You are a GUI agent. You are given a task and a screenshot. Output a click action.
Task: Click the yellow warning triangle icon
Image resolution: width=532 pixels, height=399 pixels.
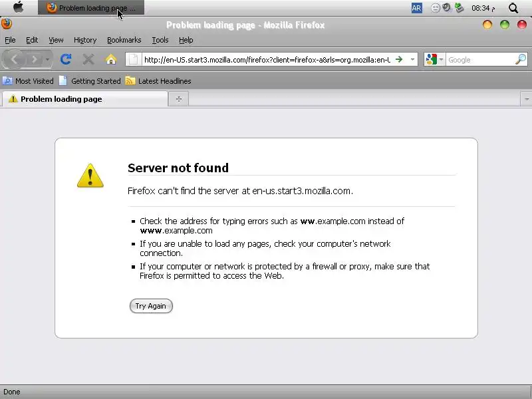pyautogui.click(x=90, y=176)
